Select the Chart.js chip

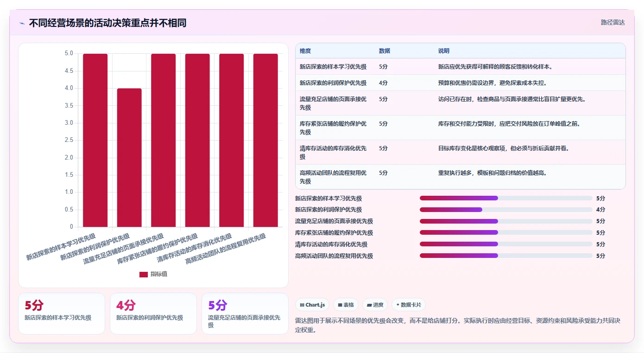(312, 305)
